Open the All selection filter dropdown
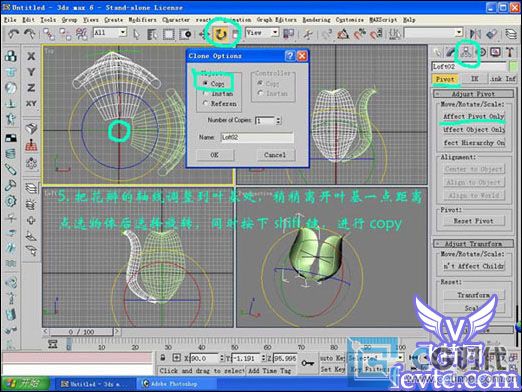This screenshot has height=392, width=522. click(x=110, y=33)
